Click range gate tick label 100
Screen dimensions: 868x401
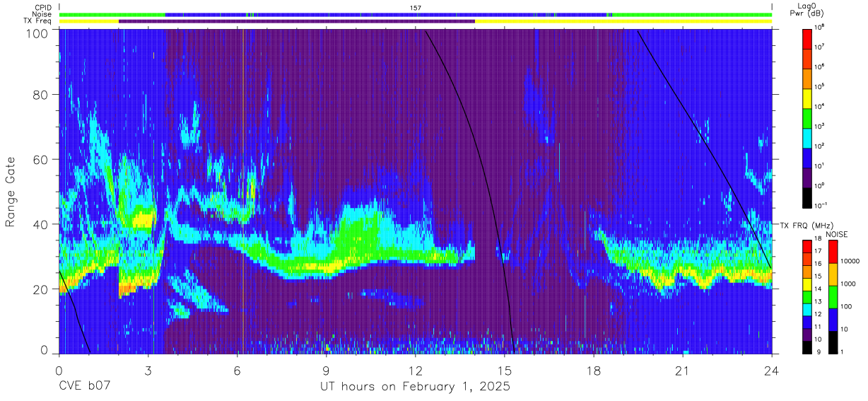point(39,33)
